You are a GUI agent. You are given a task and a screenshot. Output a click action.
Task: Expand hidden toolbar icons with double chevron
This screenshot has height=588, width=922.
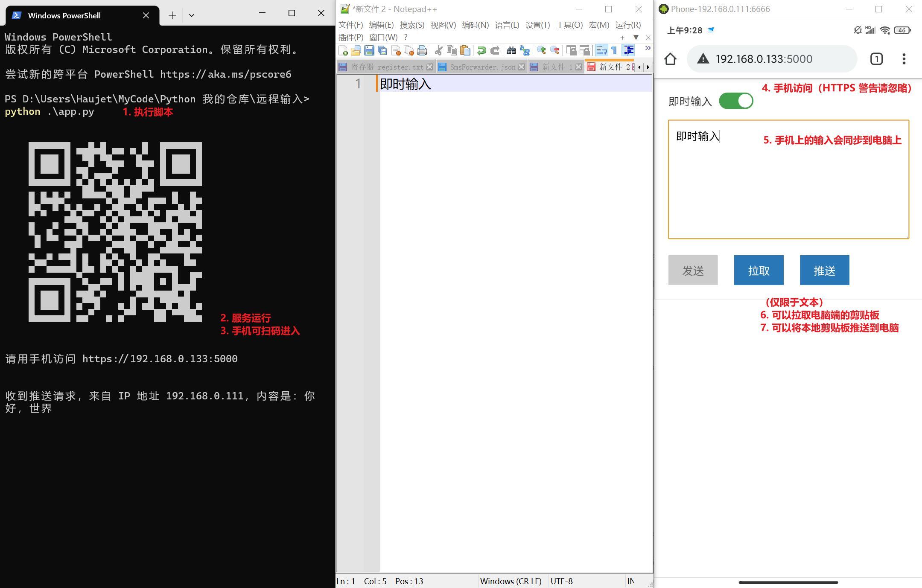click(648, 48)
